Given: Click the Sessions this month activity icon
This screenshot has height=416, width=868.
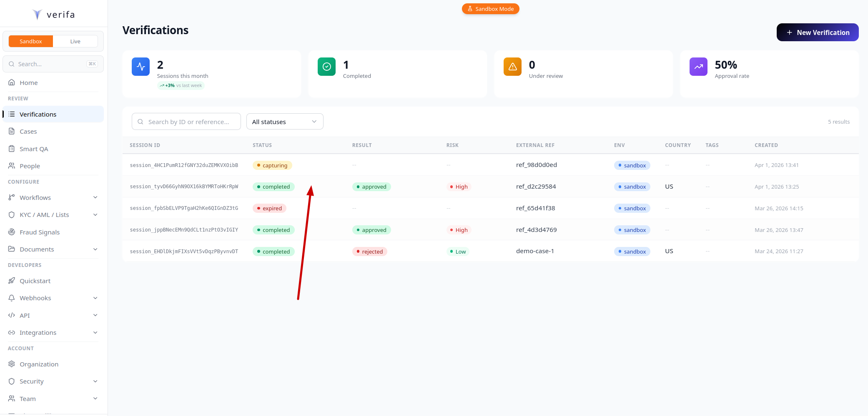Looking at the screenshot, I should 140,67.
